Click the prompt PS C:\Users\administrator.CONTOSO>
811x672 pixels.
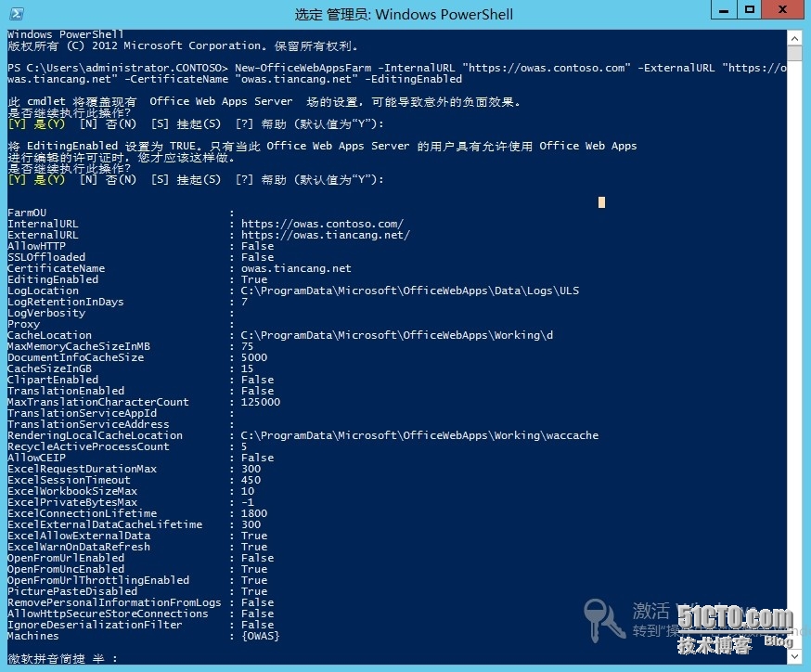pos(118,68)
